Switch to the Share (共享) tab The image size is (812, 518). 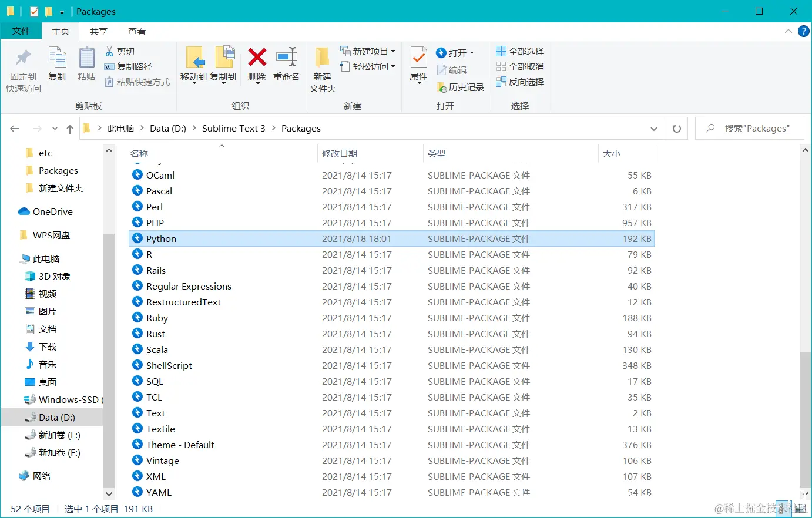click(99, 31)
